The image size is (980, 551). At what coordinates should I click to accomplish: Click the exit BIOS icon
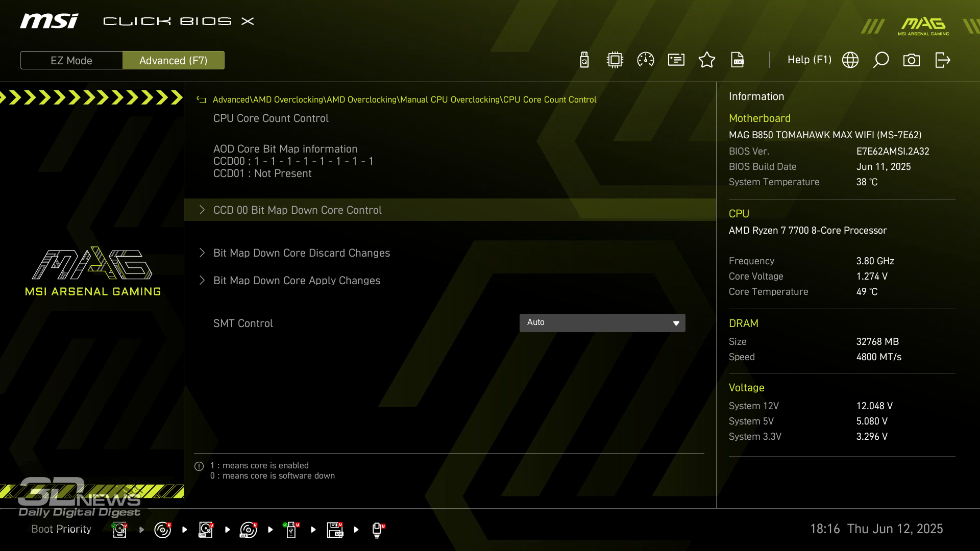tap(942, 60)
